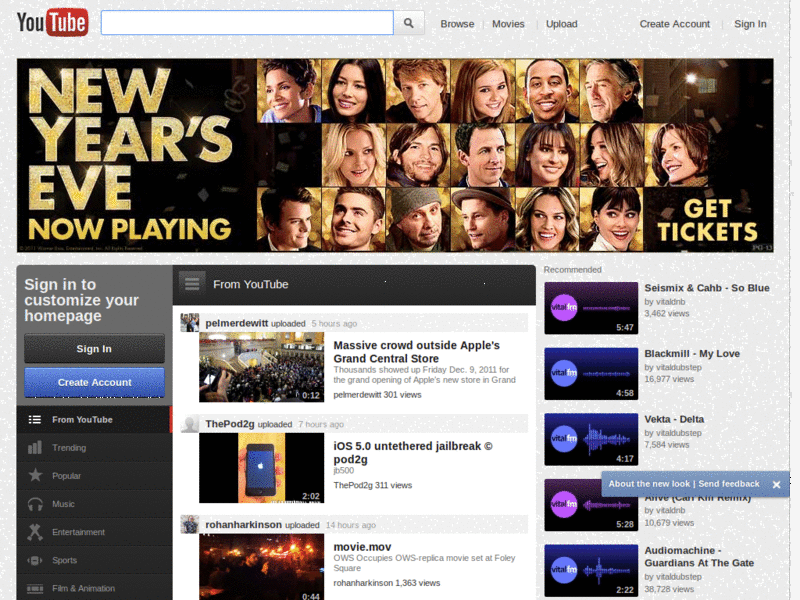Open the Browse menu
Image resolution: width=800 pixels, height=600 pixels.
[457, 24]
